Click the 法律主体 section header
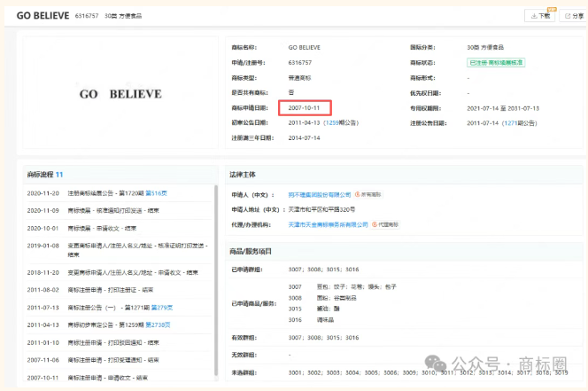The image size is (588, 391). (242, 175)
